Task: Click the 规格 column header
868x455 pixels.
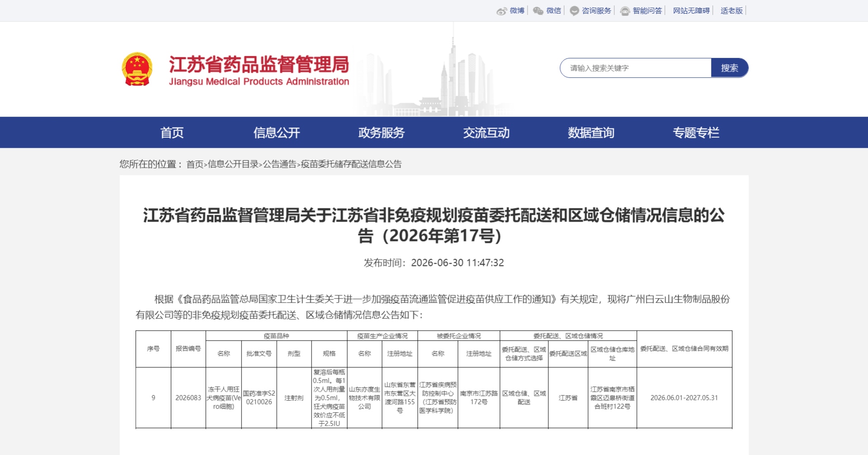Action: (x=329, y=354)
